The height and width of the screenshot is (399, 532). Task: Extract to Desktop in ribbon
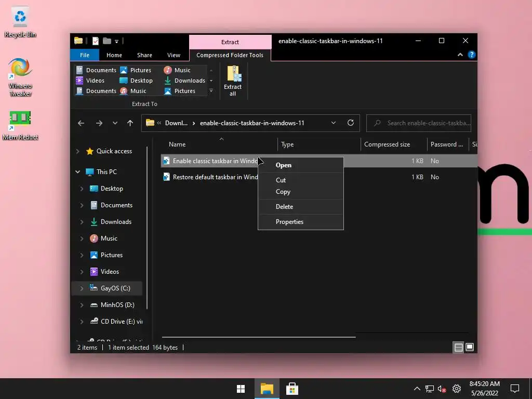pos(137,81)
